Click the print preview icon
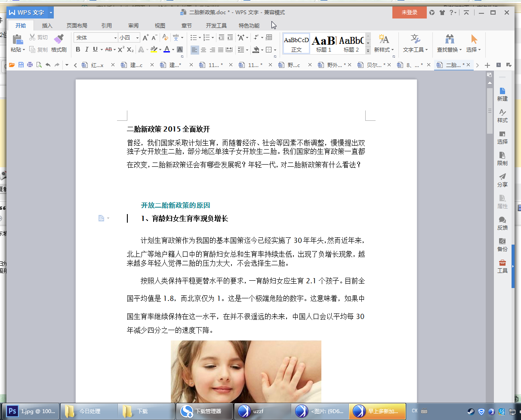 click(39, 65)
